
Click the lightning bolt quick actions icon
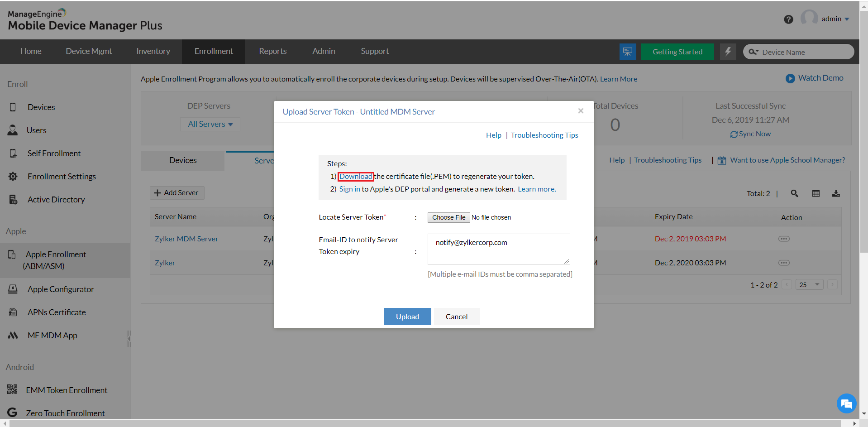pos(728,52)
